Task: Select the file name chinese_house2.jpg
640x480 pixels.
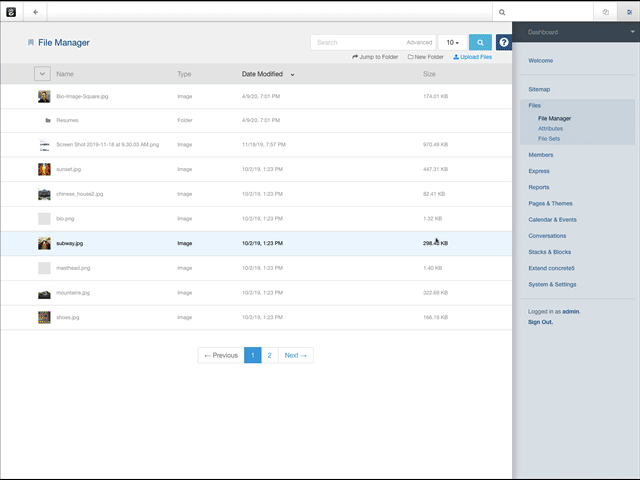Action: click(x=80, y=194)
